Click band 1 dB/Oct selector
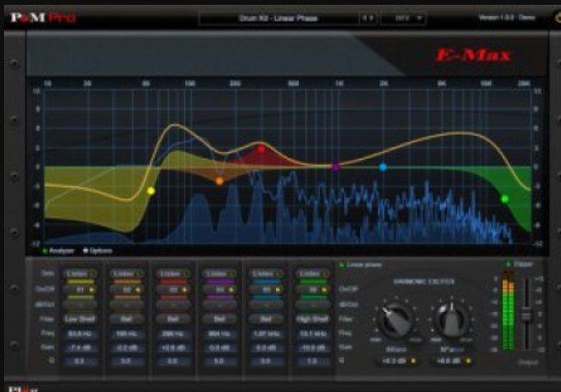 (80, 305)
